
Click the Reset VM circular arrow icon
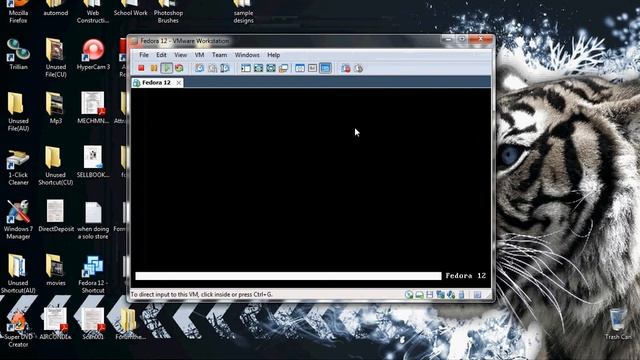pyautogui.click(x=179, y=68)
